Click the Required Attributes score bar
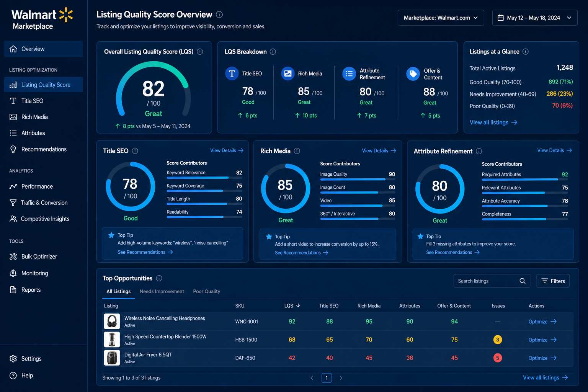The width and height of the screenshot is (588, 392). point(525,180)
